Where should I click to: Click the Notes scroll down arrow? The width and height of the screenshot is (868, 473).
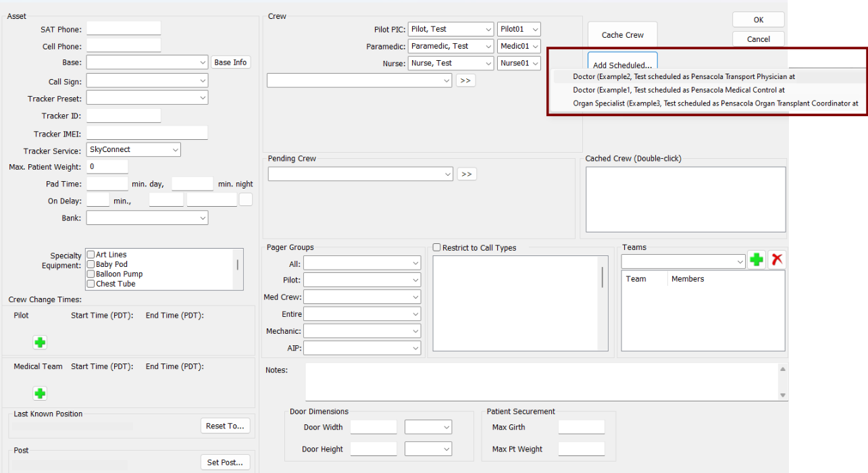coord(783,395)
